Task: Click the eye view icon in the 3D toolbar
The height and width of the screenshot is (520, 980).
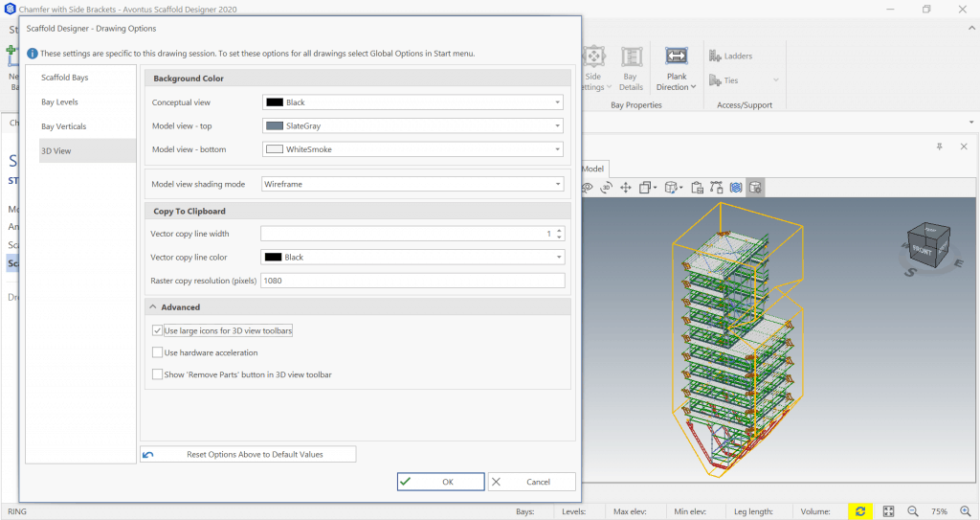Action: (588, 188)
